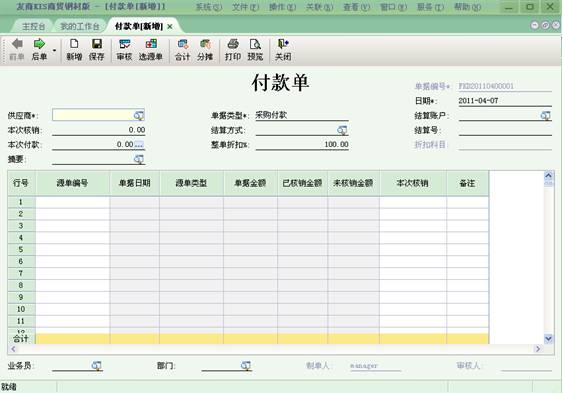Print the payment slip with 打印
562x393 pixels.
[x=233, y=49]
